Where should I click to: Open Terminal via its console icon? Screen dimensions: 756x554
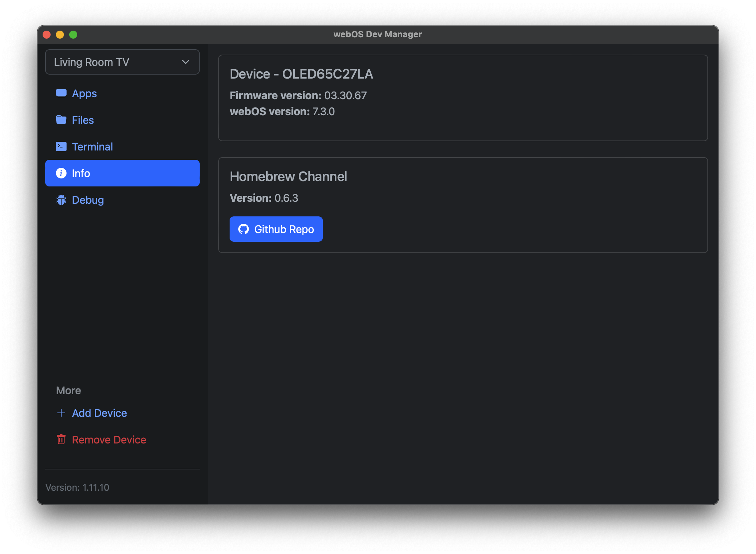(61, 146)
